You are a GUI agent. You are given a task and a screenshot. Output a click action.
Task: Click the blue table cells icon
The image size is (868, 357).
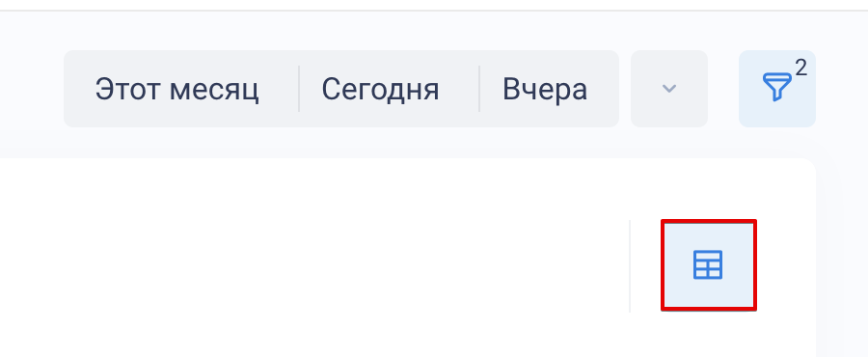[708, 265]
